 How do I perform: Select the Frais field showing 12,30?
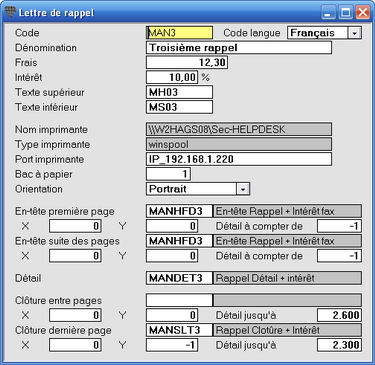[x=187, y=62]
